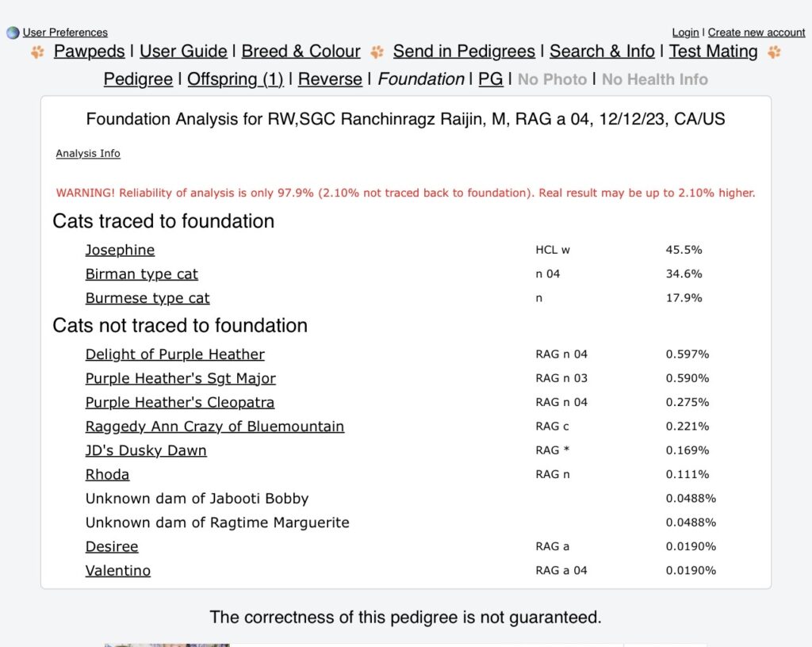
Task: Click the Valentino cat link
Action: (x=117, y=571)
